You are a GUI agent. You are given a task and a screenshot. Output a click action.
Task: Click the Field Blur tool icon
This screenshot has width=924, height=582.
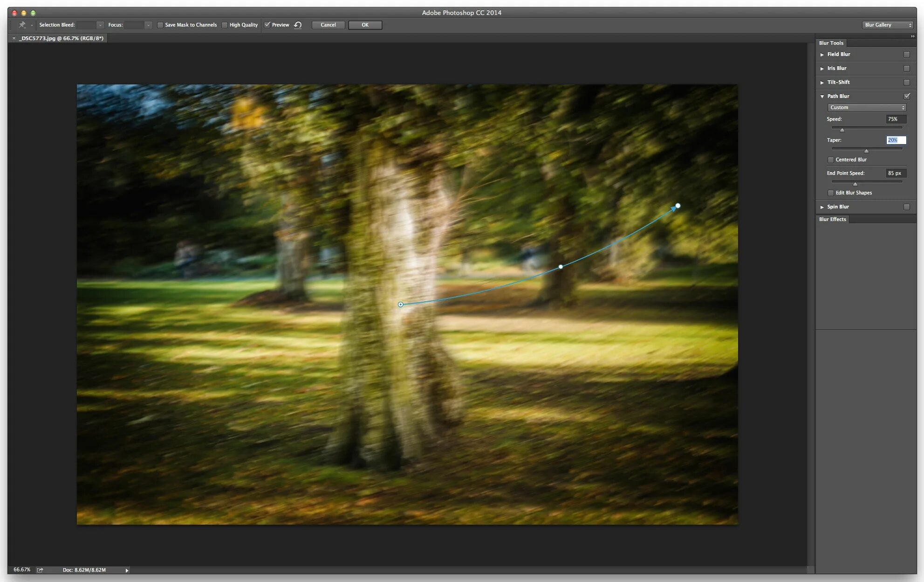pyautogui.click(x=823, y=54)
